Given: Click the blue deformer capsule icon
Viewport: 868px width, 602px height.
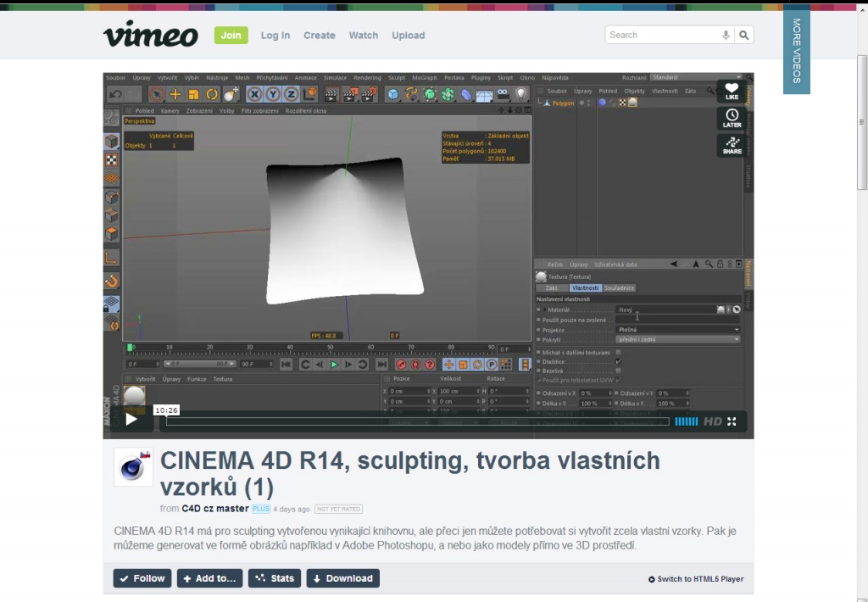Looking at the screenshot, I should (x=465, y=95).
